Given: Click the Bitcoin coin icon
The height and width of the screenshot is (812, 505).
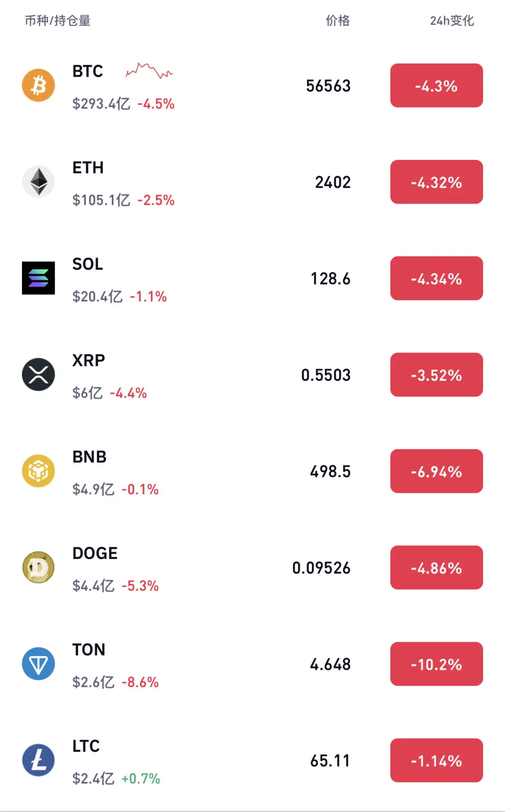Looking at the screenshot, I should point(38,86).
